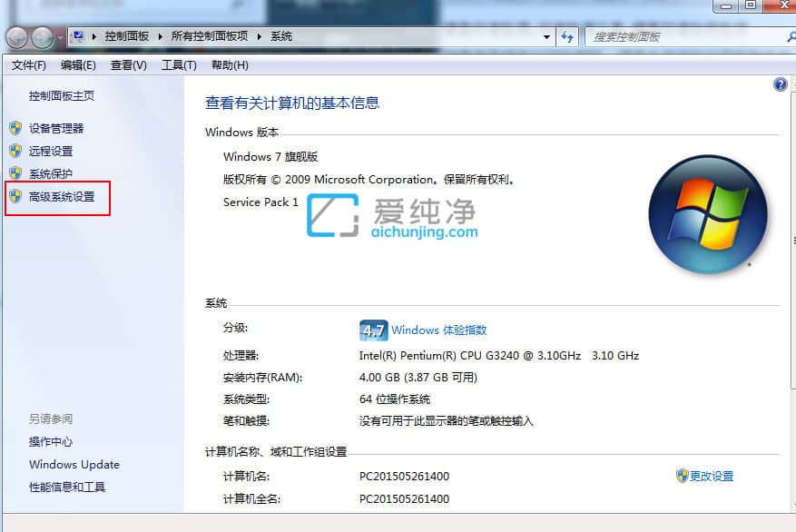
Task: Click the refresh arrow in the address bar
Action: [565, 37]
